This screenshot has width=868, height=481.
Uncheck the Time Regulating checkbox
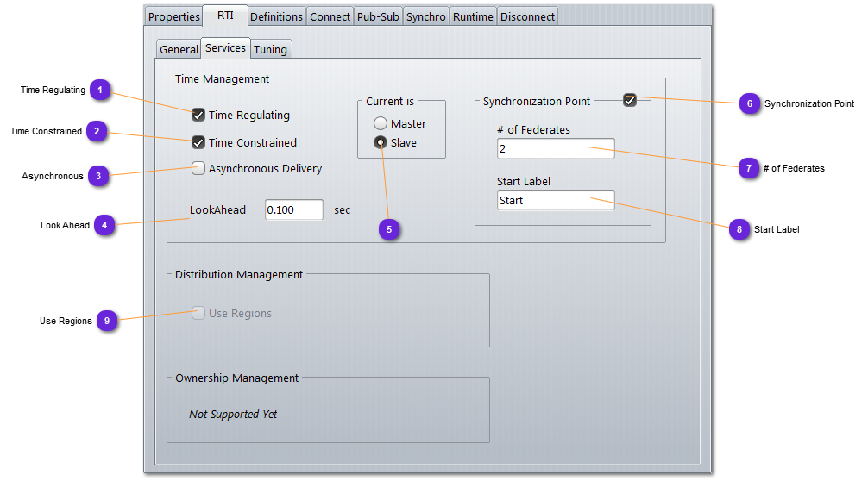click(x=198, y=115)
